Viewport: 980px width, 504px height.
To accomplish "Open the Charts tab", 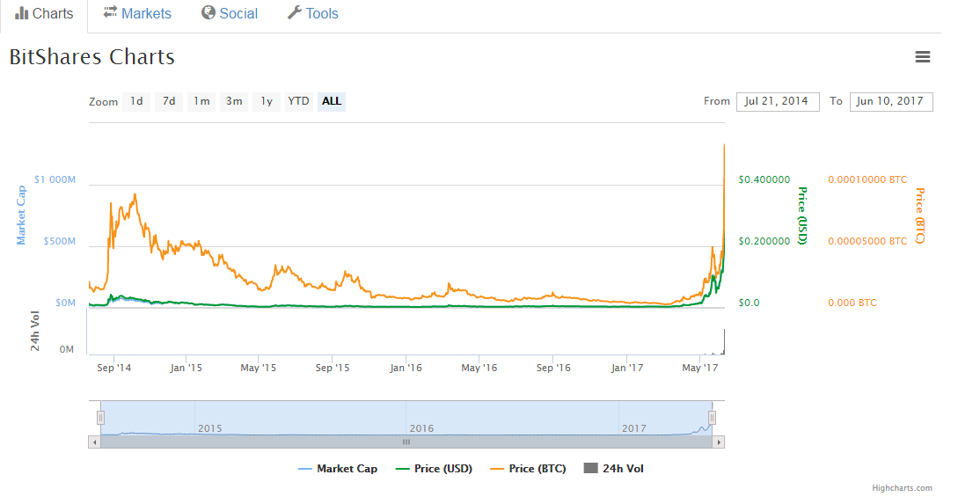I will tap(44, 14).
